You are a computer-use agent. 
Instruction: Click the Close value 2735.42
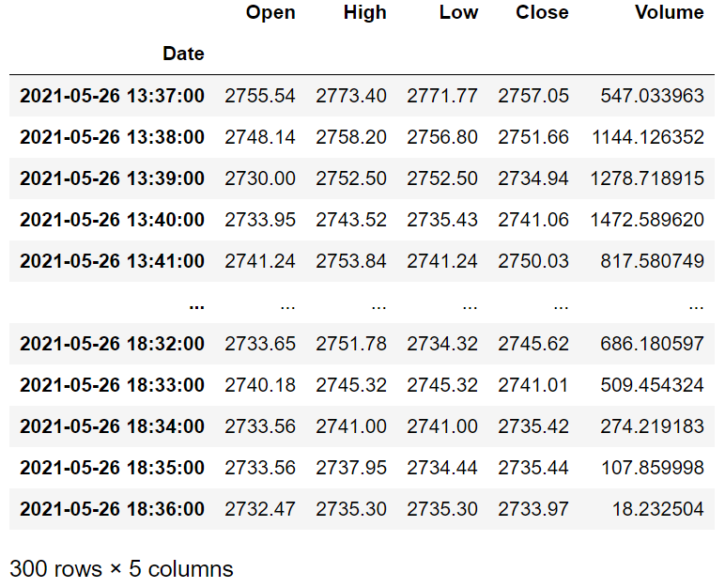click(533, 426)
